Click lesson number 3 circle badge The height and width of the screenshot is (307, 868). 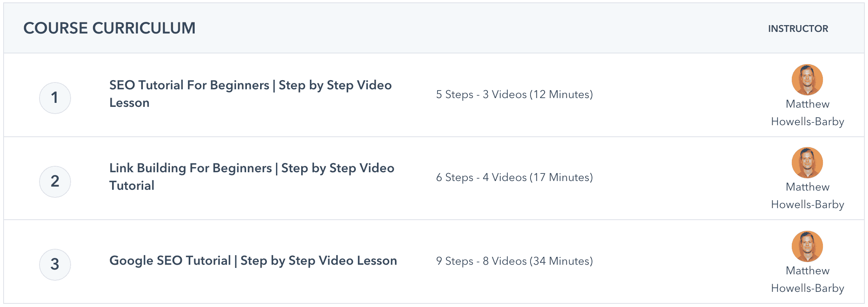55,265
